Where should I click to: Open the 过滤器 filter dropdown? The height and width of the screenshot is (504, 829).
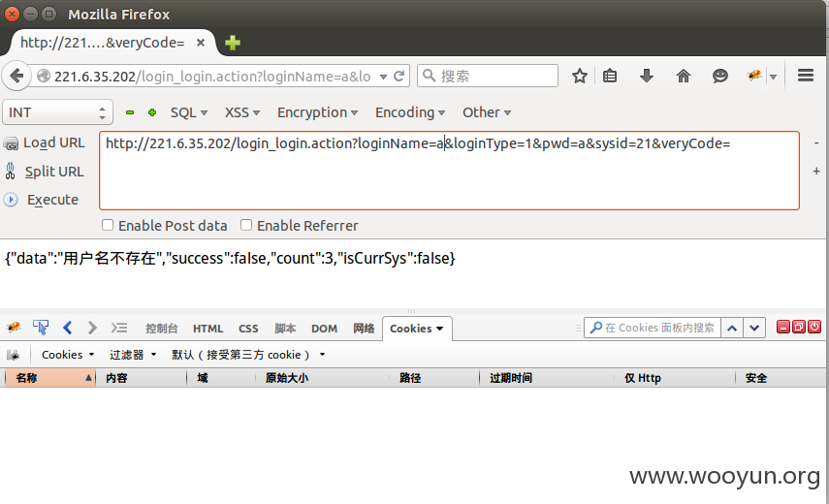click(133, 355)
